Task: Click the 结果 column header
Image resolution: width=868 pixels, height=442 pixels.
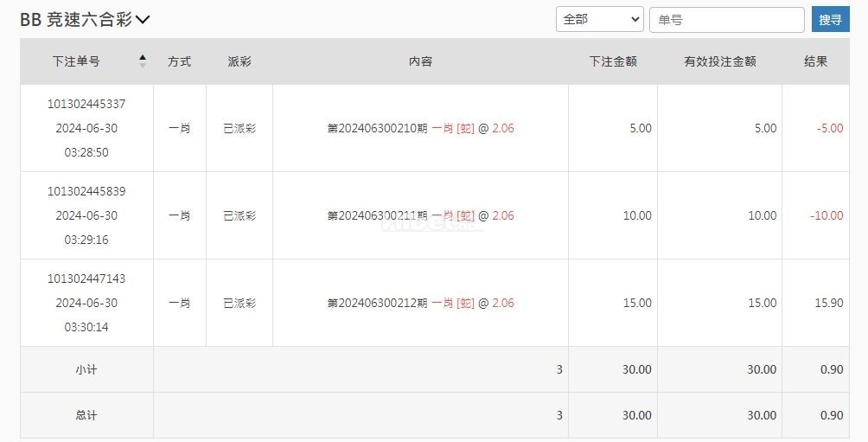Action: point(815,61)
